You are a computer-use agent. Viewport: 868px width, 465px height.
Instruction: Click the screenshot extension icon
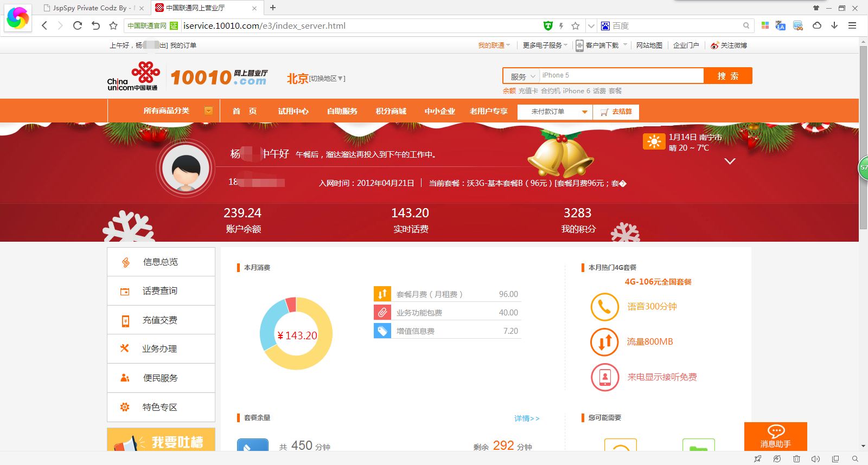[798, 25]
